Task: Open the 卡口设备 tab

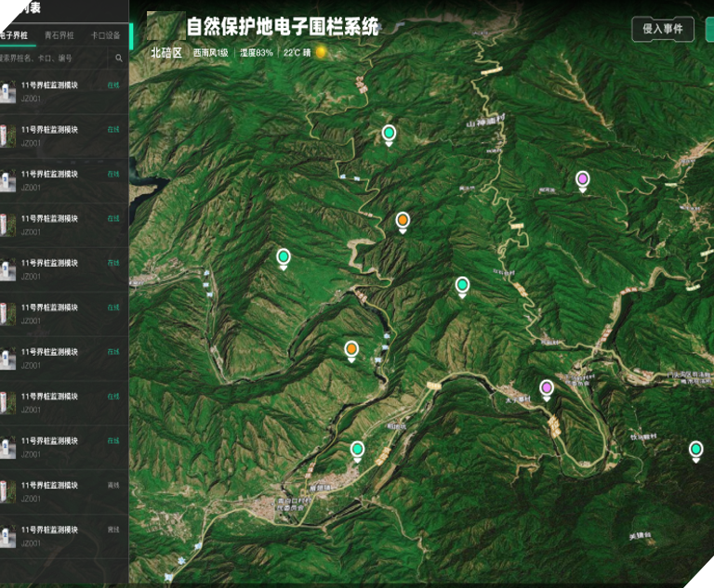Action: 105,35
